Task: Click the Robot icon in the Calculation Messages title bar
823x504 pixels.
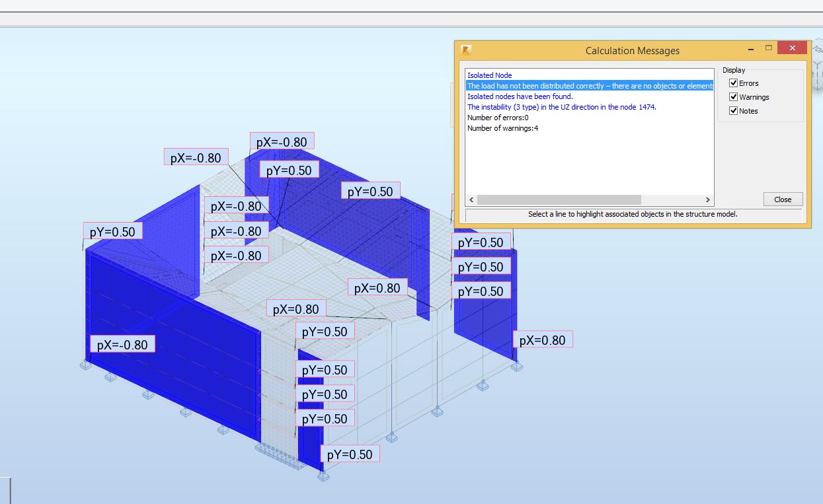Action: 466,50
